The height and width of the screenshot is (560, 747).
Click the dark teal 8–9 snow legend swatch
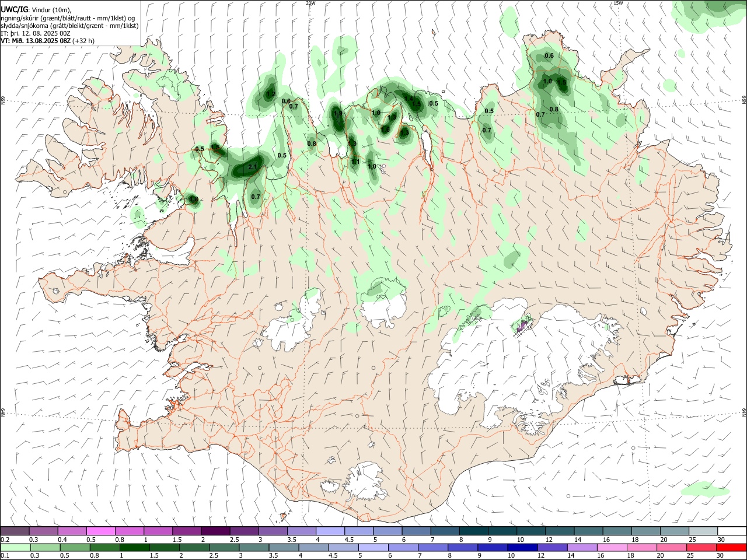(x=473, y=531)
